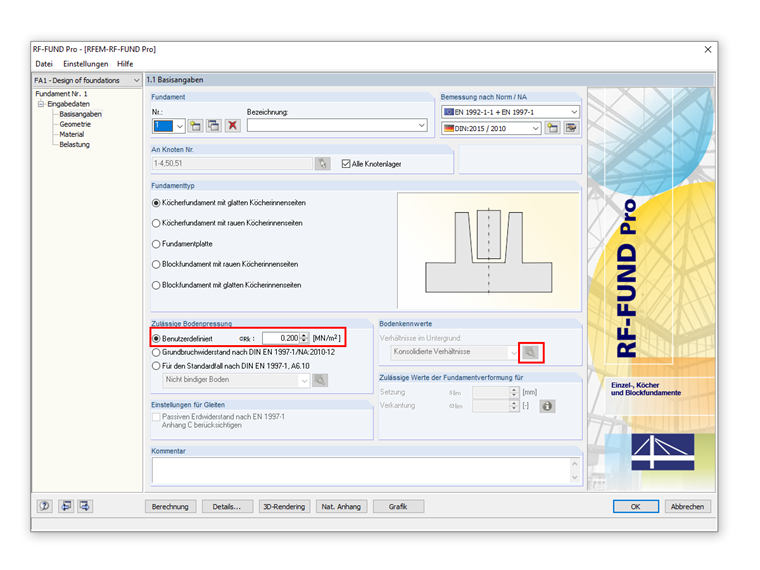Cancel with the Abbrechen button
Image resolution: width=760 pixels, height=570 pixels.
[x=687, y=507]
